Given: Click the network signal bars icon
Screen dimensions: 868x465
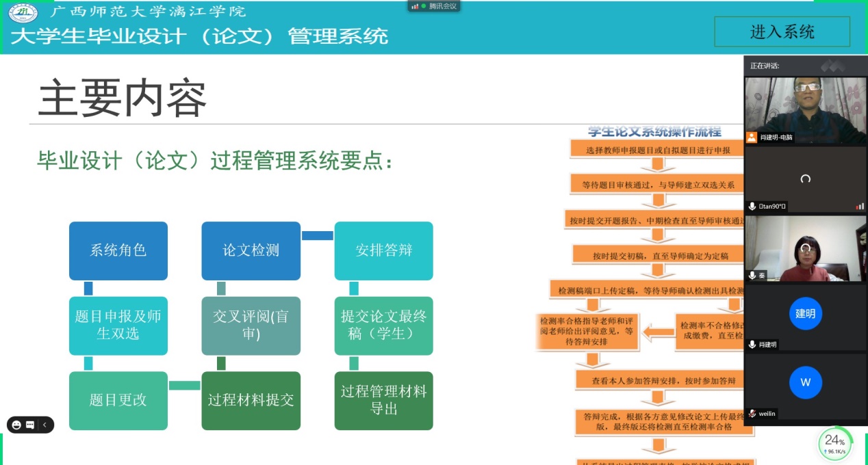Looking at the screenshot, I should pos(415,6).
